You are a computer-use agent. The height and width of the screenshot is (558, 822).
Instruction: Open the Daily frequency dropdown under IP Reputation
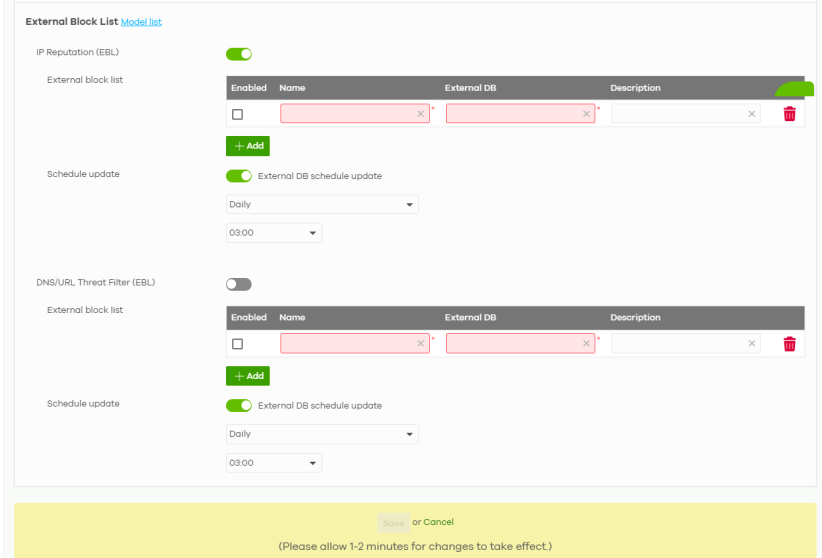322,204
